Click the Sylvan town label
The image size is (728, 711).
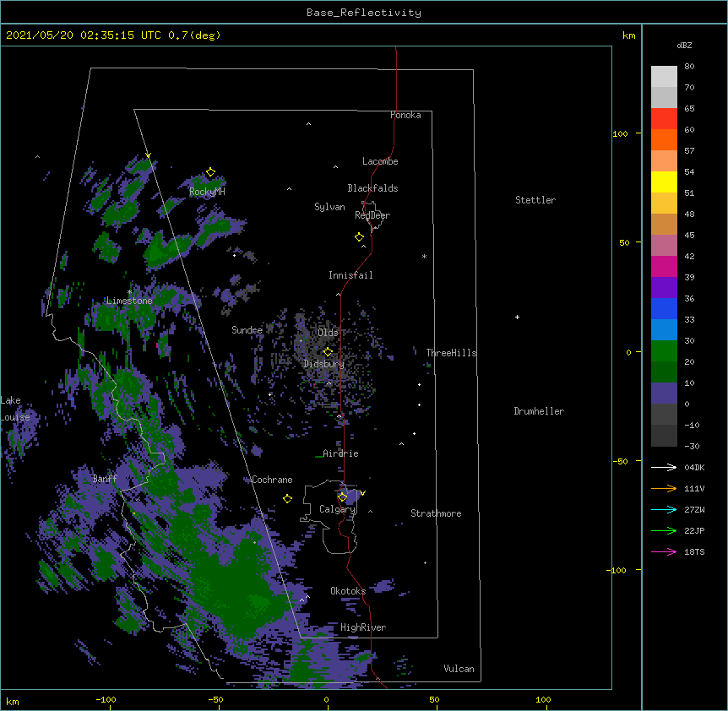pyautogui.click(x=329, y=207)
